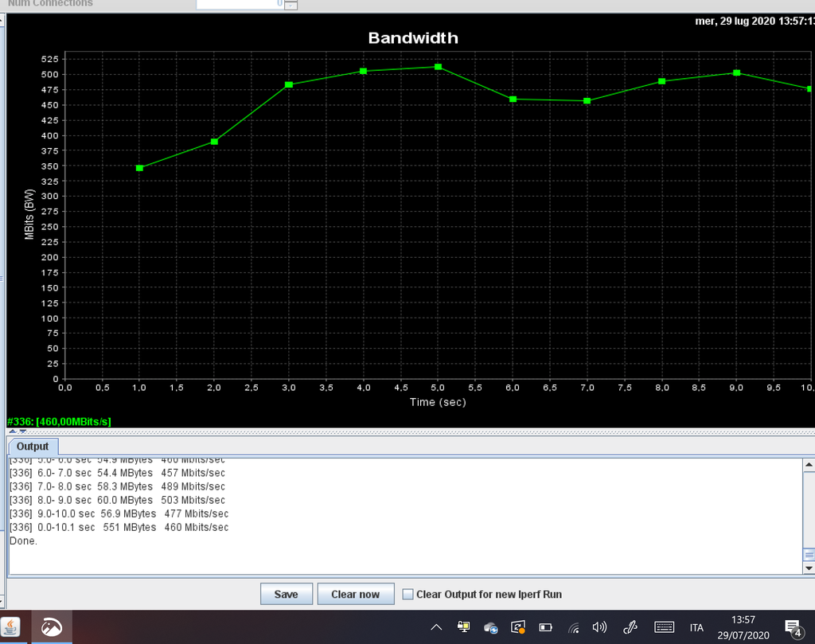Click the speaker volume icon
The image size is (815, 644).
[x=599, y=627]
